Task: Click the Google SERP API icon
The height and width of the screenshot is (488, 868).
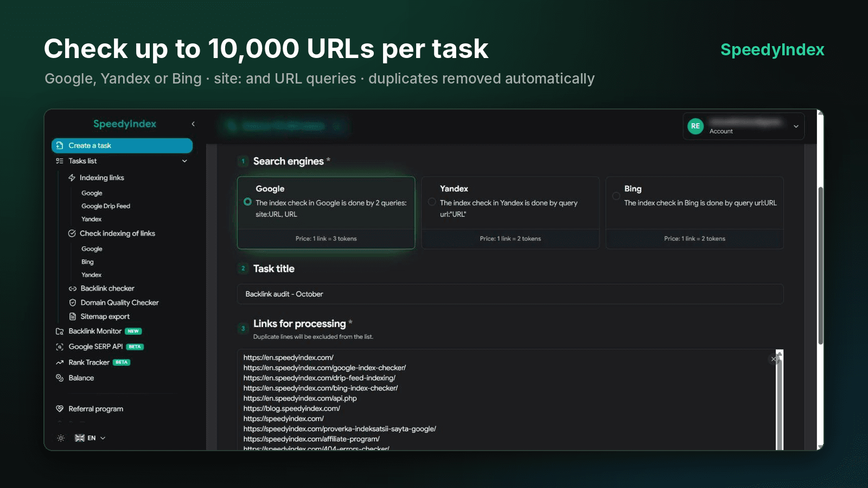Action: 60,347
